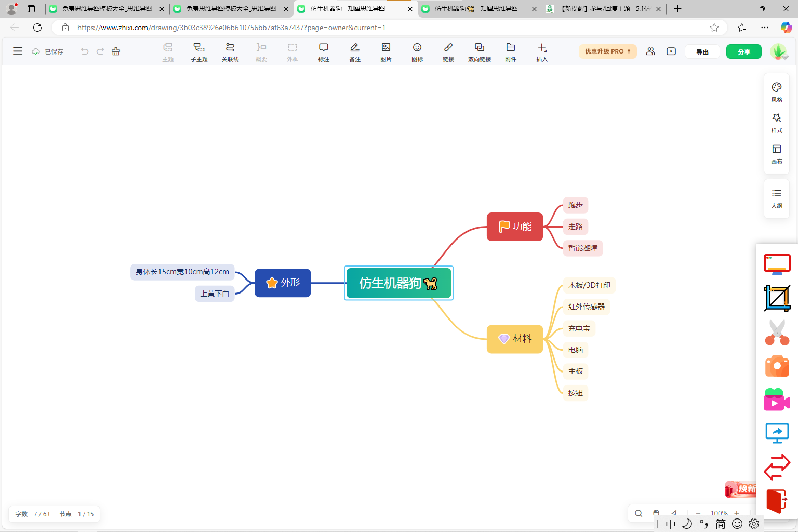Switch to second 仿生机器狗 browser tab
The image size is (798, 532).
[479, 9]
